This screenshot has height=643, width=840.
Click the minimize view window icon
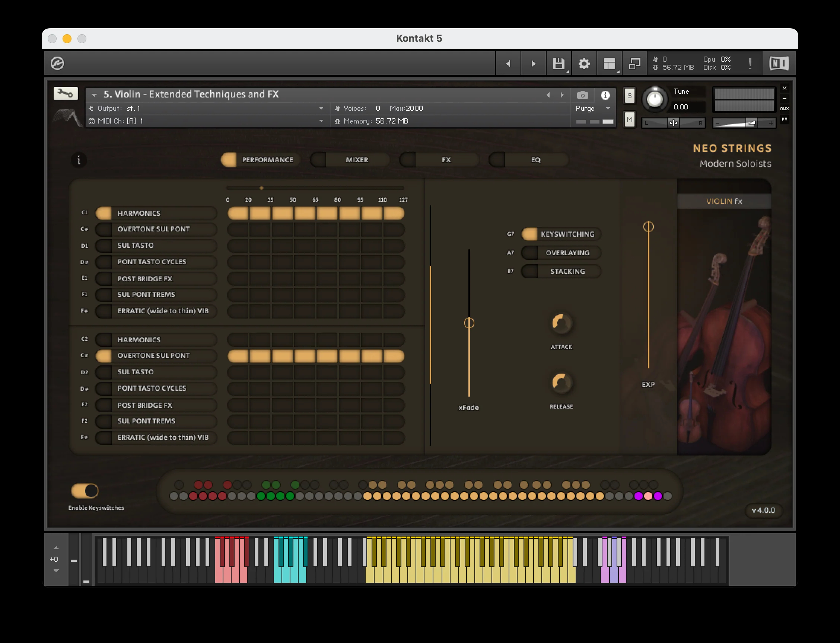635,64
